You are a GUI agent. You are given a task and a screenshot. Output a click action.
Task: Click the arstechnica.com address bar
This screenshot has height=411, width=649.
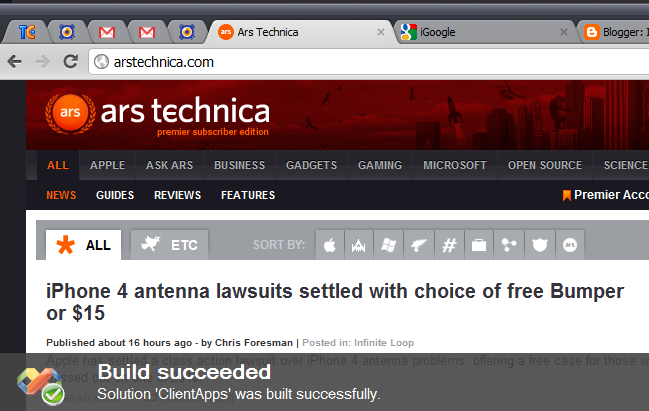click(x=368, y=62)
